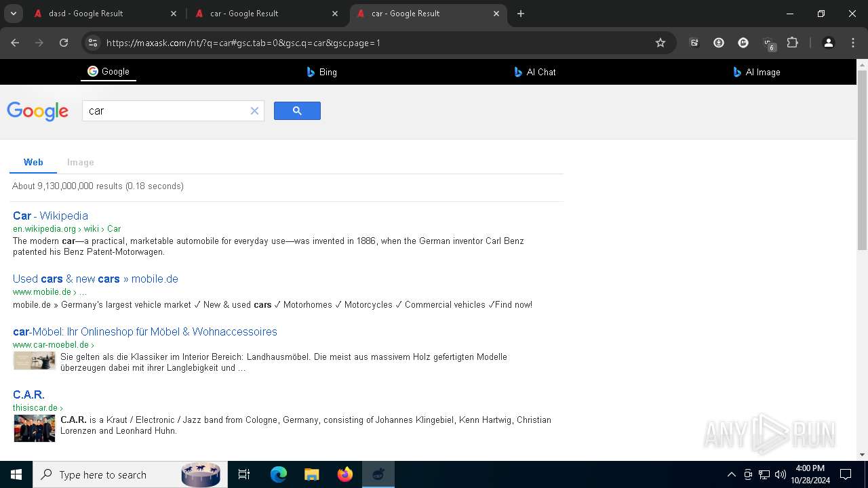868x488 pixels.
Task: Select the Web results tab
Action: click(x=33, y=162)
